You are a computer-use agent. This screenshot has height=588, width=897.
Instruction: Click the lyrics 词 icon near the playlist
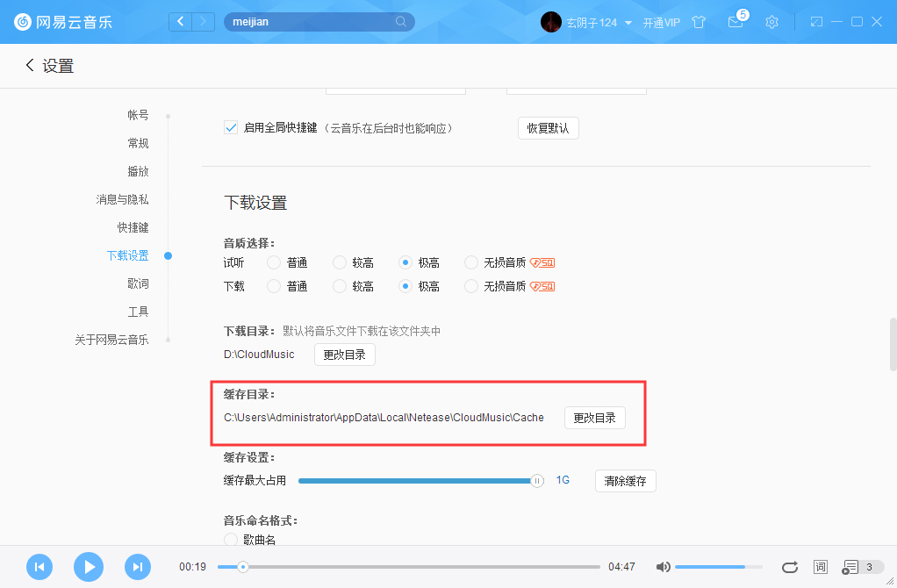point(820,567)
